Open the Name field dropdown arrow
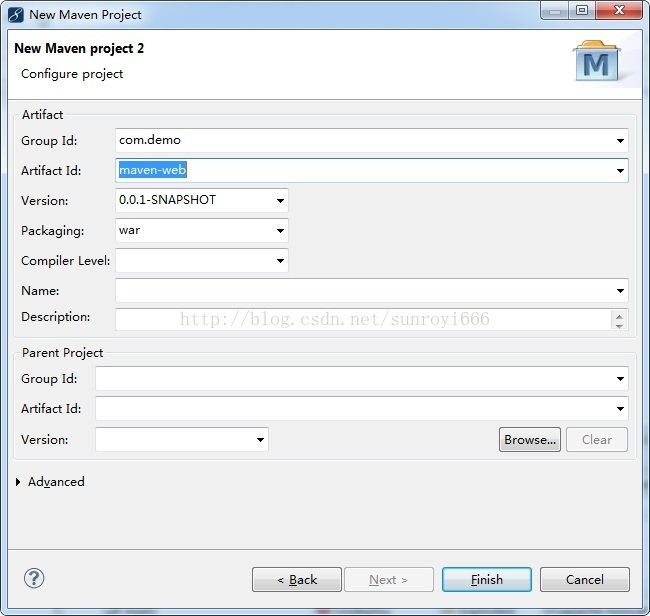The image size is (650, 616). click(620, 291)
